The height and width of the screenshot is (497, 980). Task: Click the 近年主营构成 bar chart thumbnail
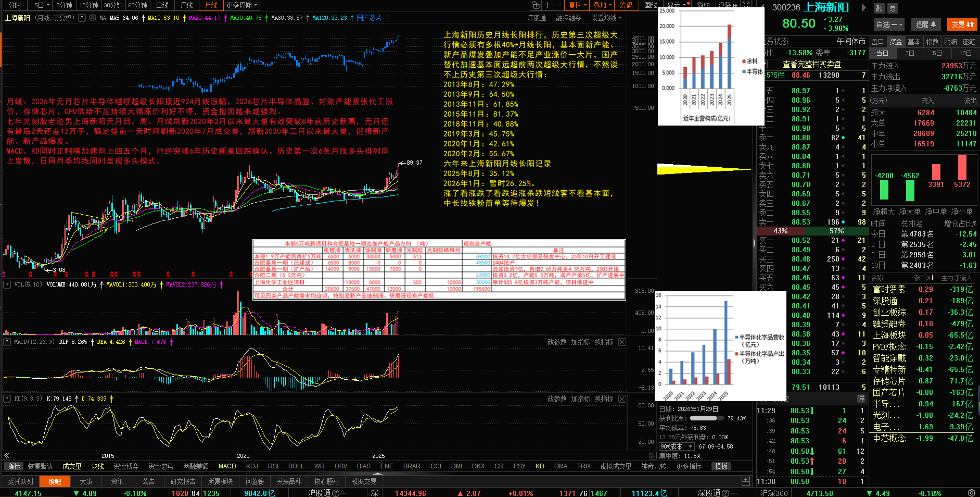[711, 66]
